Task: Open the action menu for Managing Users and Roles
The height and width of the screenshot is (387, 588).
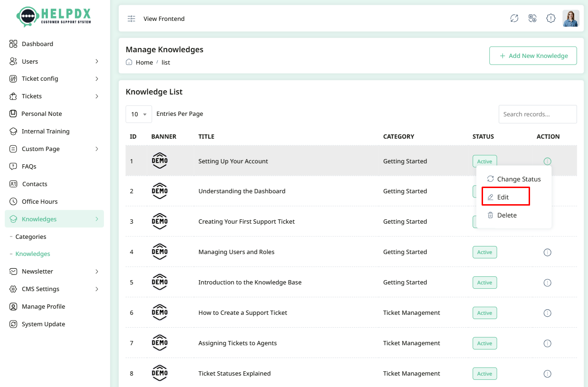Action: coord(547,252)
